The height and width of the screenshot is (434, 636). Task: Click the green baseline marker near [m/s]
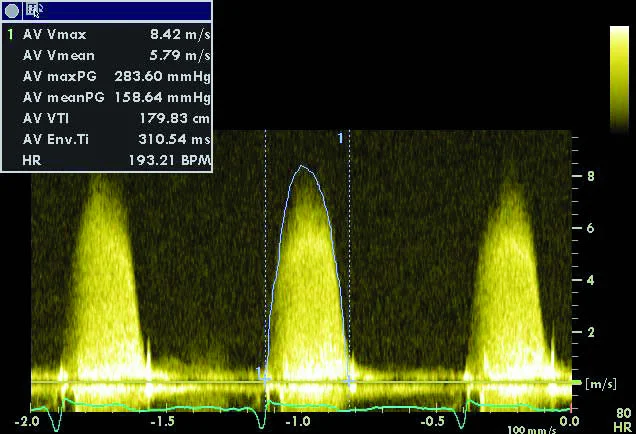point(576,382)
